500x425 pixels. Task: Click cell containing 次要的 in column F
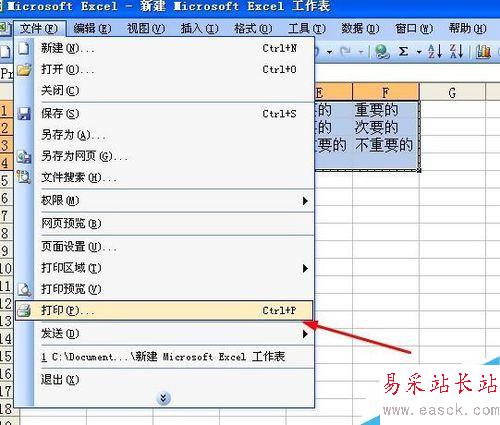click(x=386, y=128)
